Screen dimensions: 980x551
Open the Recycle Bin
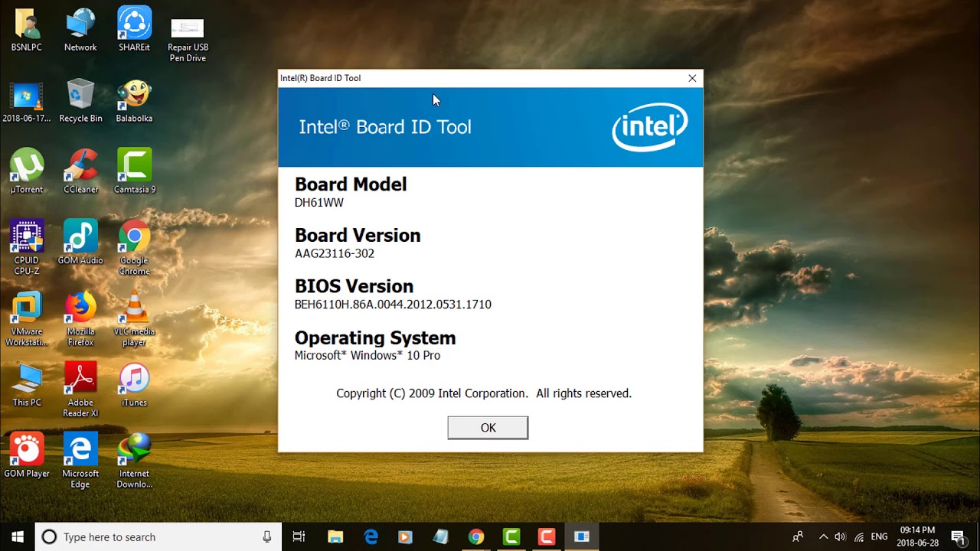[80, 102]
